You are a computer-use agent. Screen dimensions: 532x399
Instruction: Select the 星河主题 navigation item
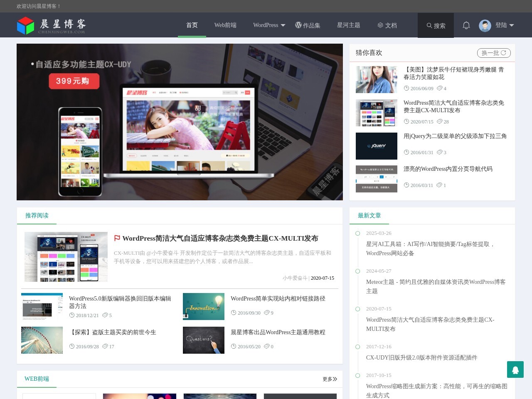click(x=349, y=25)
